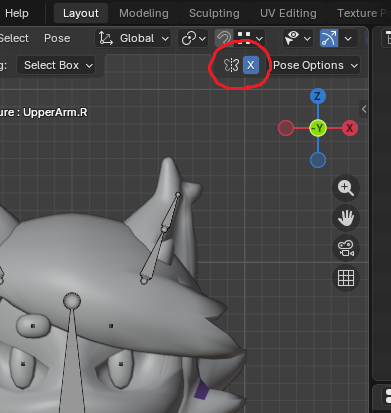Image resolution: width=391 pixels, height=413 pixels.
Task: Click the negative X axis gizmo circle
Action: [286, 128]
